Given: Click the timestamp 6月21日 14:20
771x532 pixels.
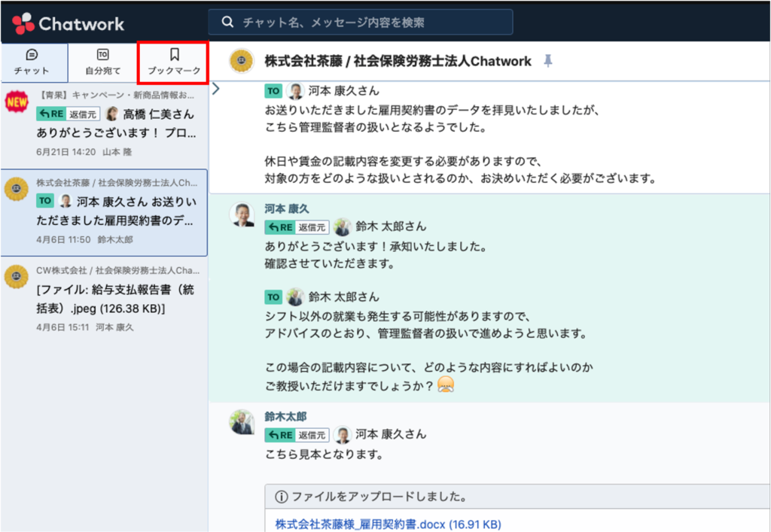Looking at the screenshot, I should pos(66,152).
